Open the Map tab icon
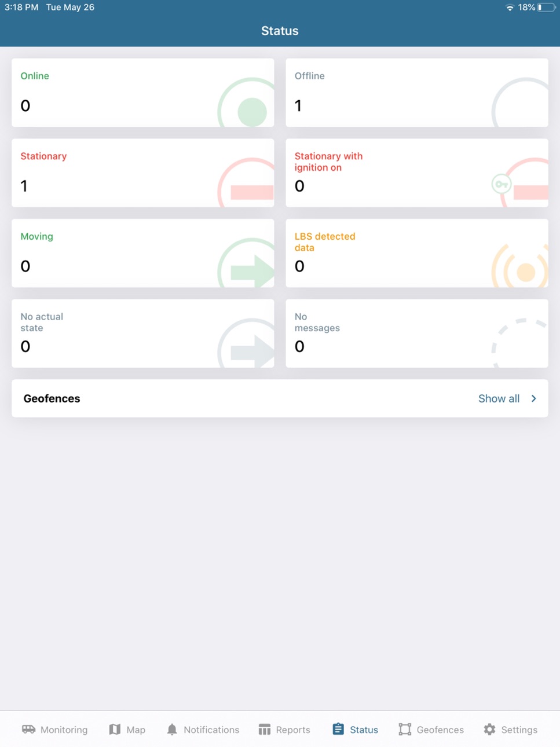Image resolution: width=560 pixels, height=747 pixels. click(x=115, y=729)
